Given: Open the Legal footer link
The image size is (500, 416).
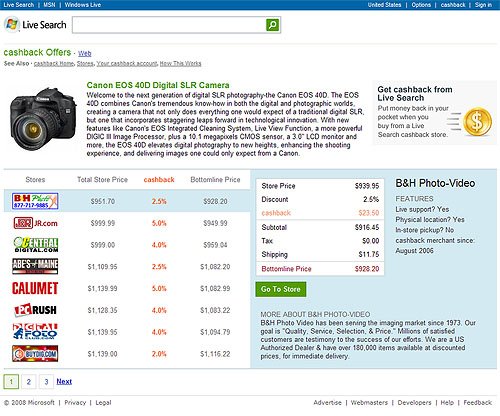Looking at the screenshot, I should (103, 402).
